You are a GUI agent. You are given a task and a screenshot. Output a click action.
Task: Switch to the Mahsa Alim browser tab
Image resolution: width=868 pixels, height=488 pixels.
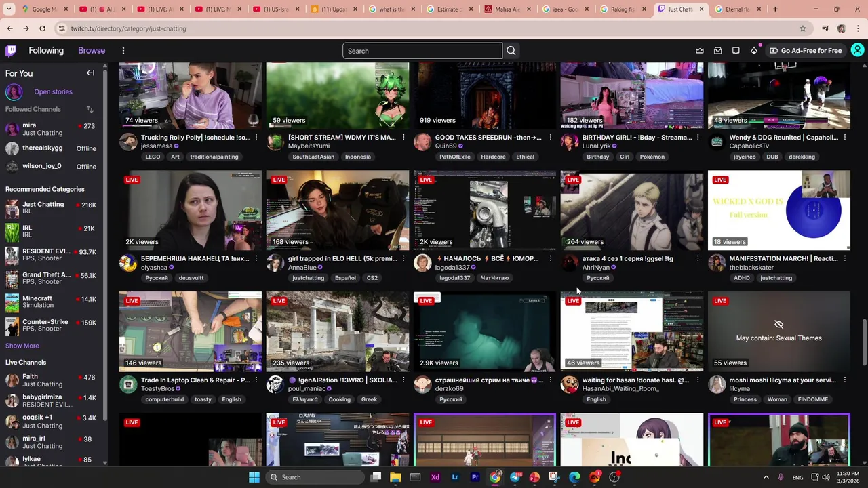507,9
